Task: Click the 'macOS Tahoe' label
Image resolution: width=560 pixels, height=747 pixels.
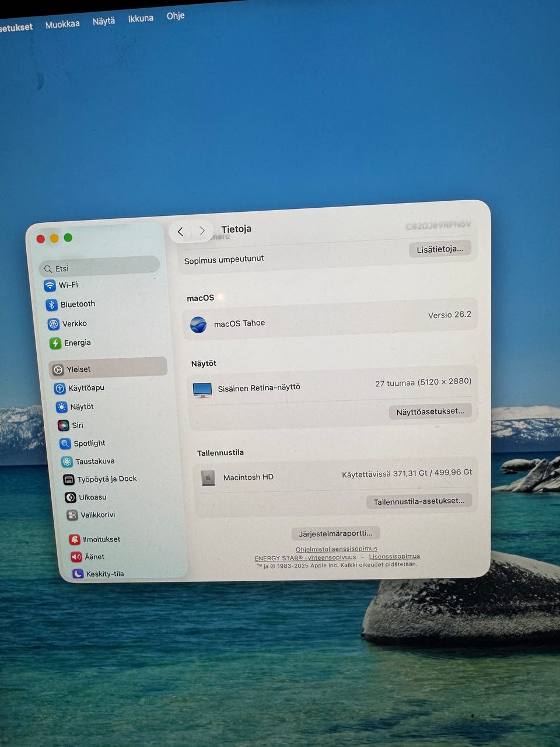Action: click(239, 323)
